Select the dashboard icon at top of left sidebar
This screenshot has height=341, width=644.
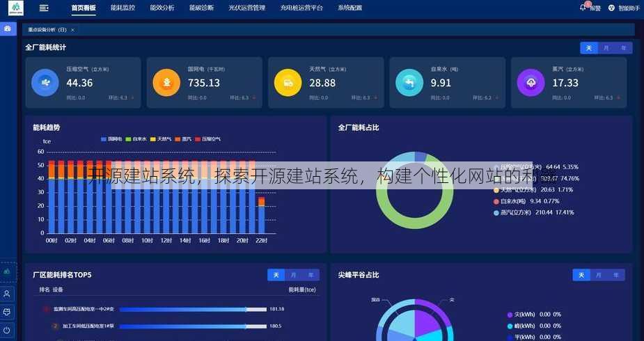tap(8, 29)
